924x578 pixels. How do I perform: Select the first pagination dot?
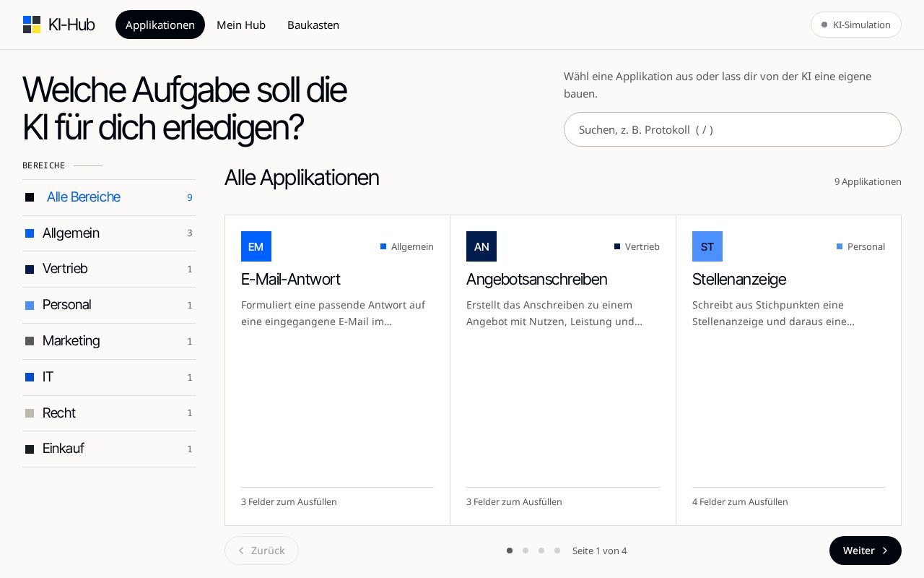point(510,551)
